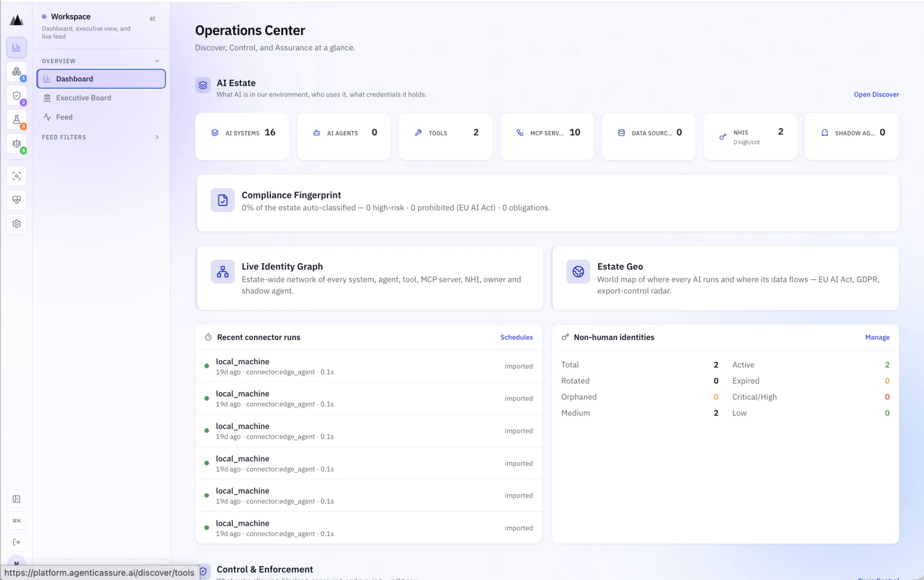
Task: Click the Low identities label
Action: [739, 413]
